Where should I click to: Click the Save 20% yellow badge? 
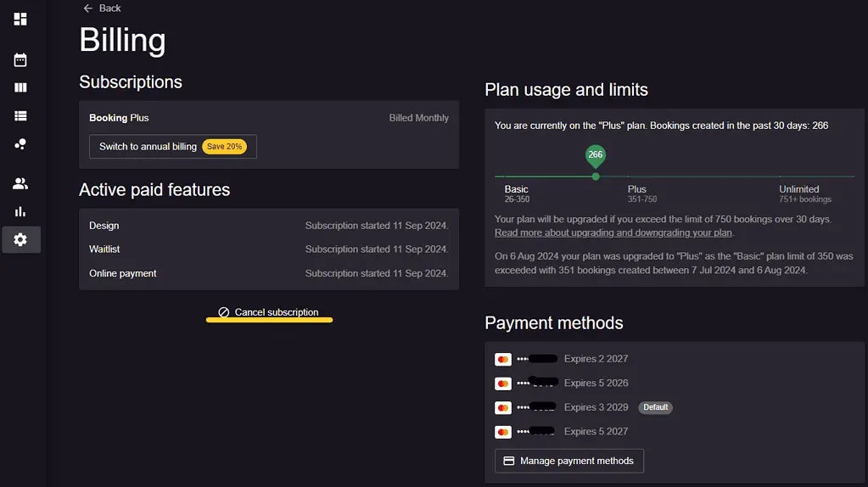point(224,147)
